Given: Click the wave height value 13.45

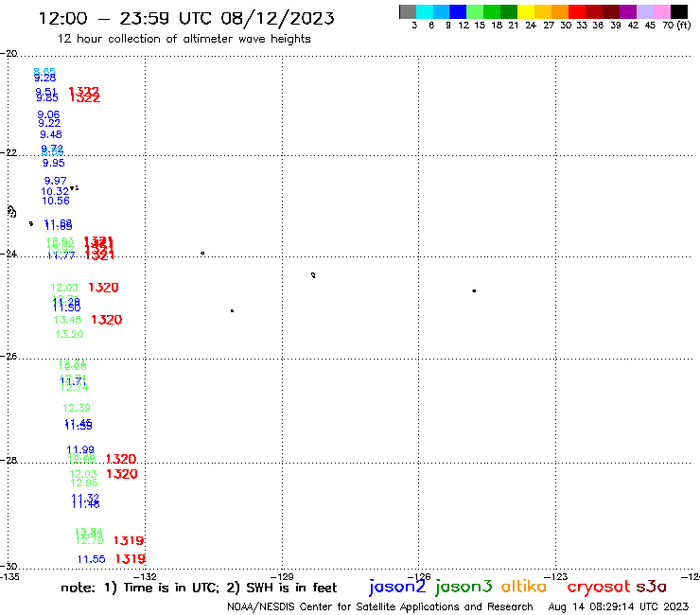Looking at the screenshot, I should [67, 320].
